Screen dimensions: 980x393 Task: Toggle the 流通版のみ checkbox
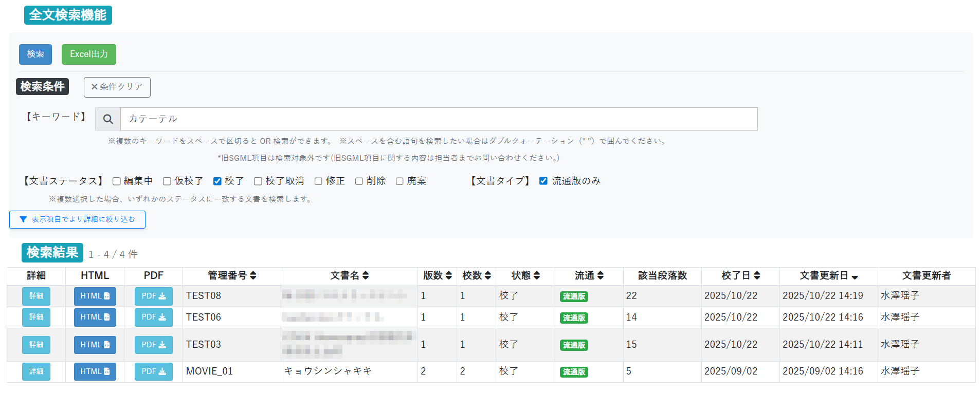[543, 181]
